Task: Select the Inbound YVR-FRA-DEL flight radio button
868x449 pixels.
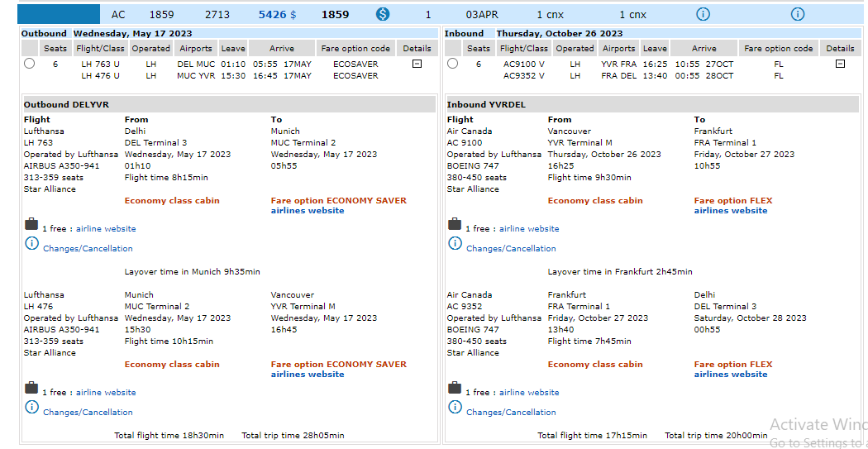Action: (452, 64)
